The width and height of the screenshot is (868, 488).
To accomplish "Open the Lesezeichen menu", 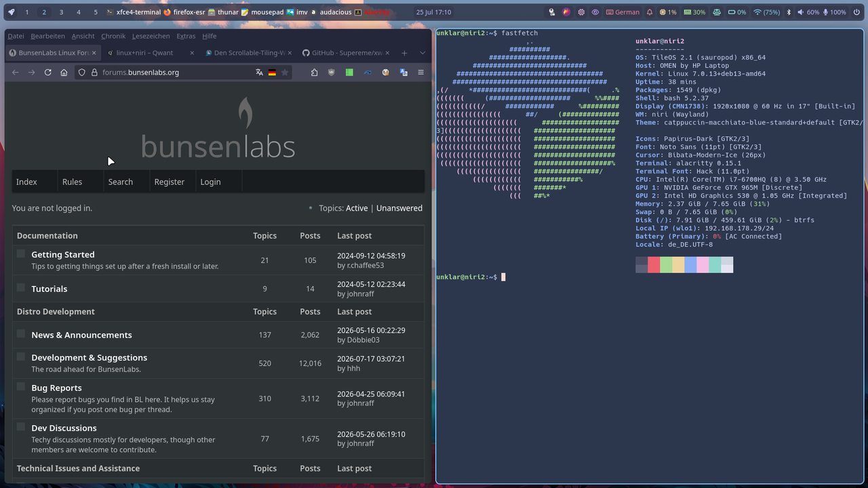I will 151,36.
